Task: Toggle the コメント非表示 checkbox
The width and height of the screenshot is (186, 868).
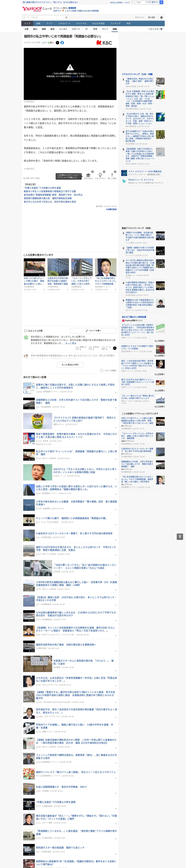Action: point(102,371)
